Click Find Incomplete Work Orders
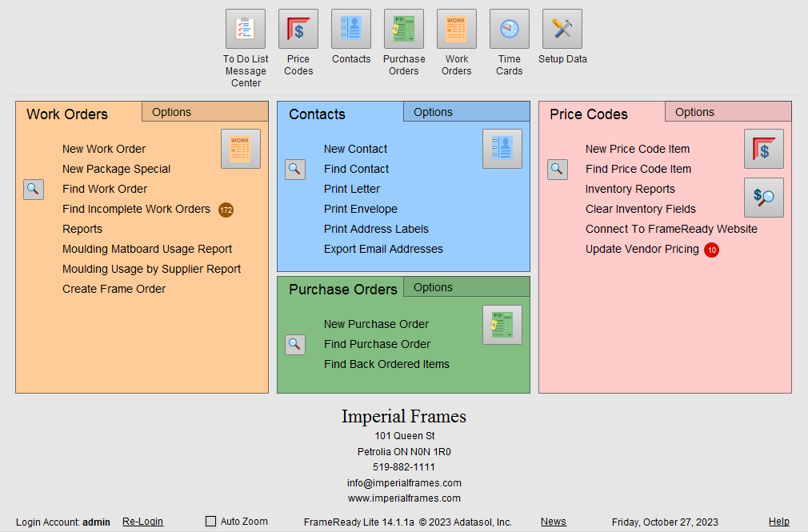 [137, 209]
